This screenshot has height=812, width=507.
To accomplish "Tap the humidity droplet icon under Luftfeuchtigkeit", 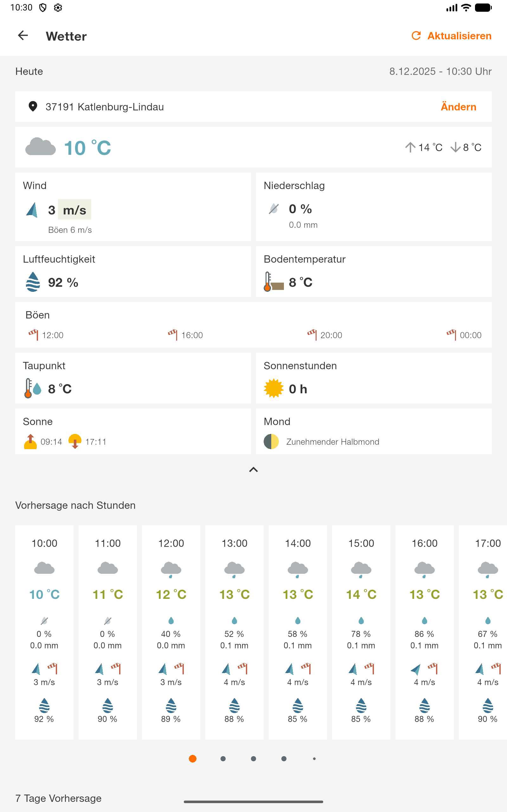I will point(33,282).
